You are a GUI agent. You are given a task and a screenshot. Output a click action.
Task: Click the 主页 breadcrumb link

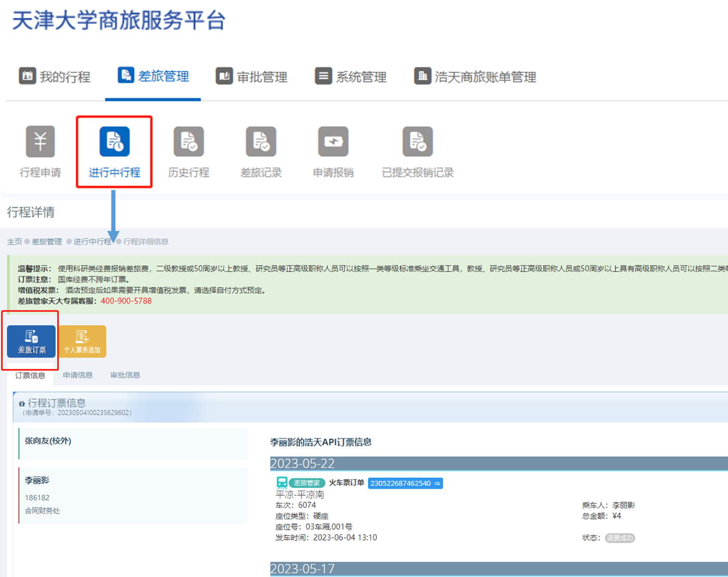click(15, 241)
